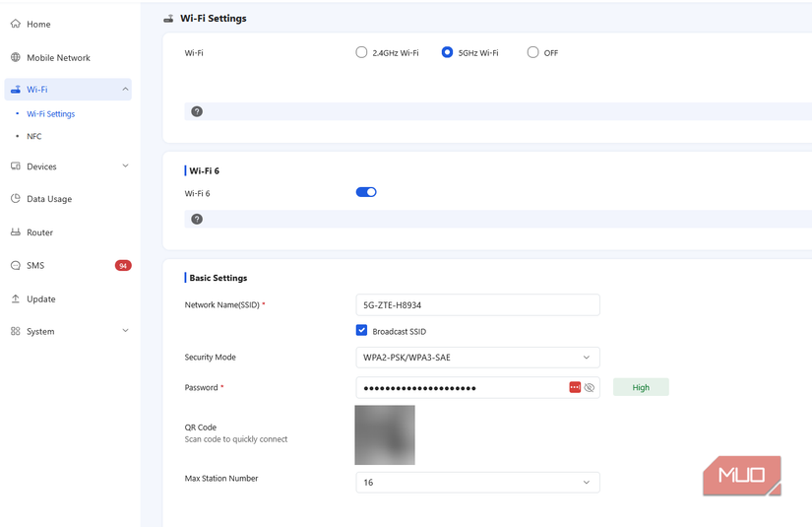The image size is (812, 527).
Task: Click the Mobile Network globe icon
Action: pos(16,57)
